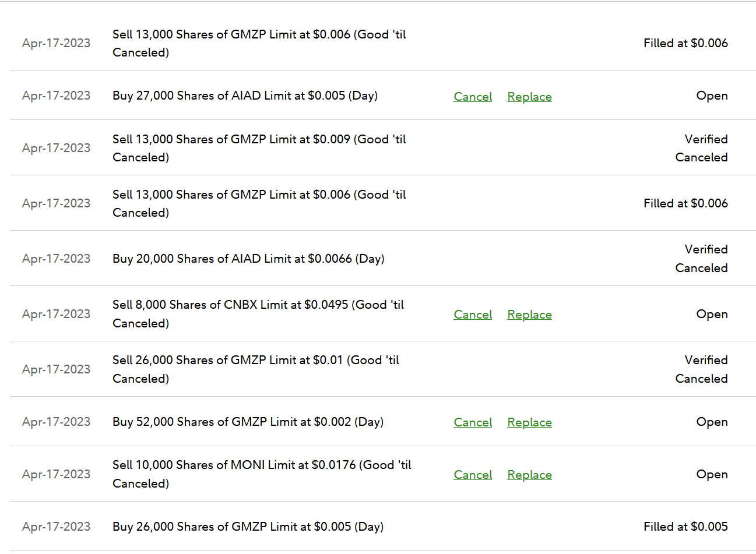Screen dimensions: 756x554
Task: Select the Buy 52,000 GMZP order description
Action: [x=248, y=422]
